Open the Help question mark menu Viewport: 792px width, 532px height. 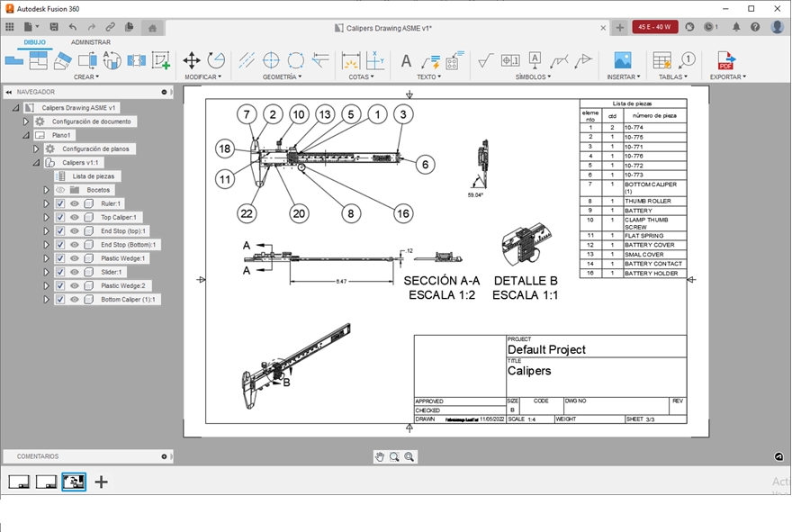tap(755, 27)
